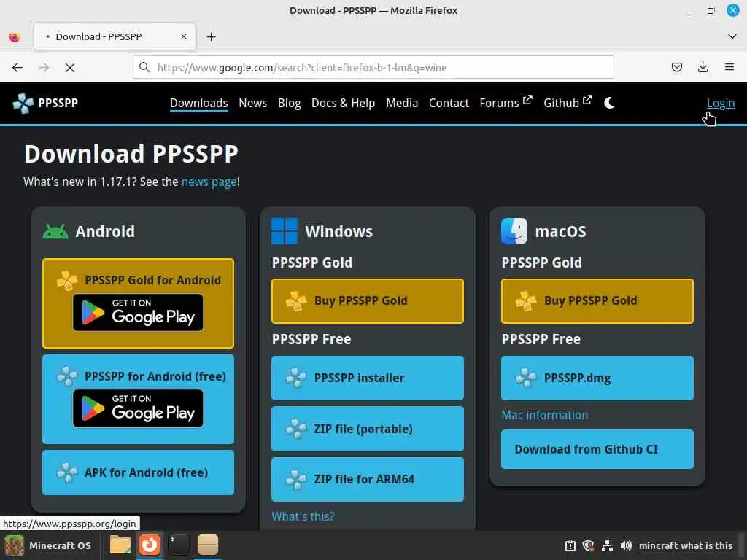The height and width of the screenshot is (560, 747).
Task: Open the News nav item
Action: [252, 103]
